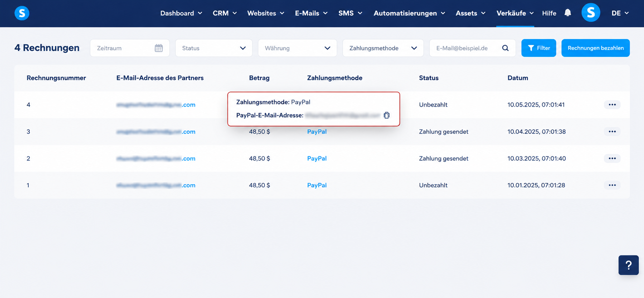
Task: Click date 10.03.2025, 07:01:40
Action: point(536,158)
